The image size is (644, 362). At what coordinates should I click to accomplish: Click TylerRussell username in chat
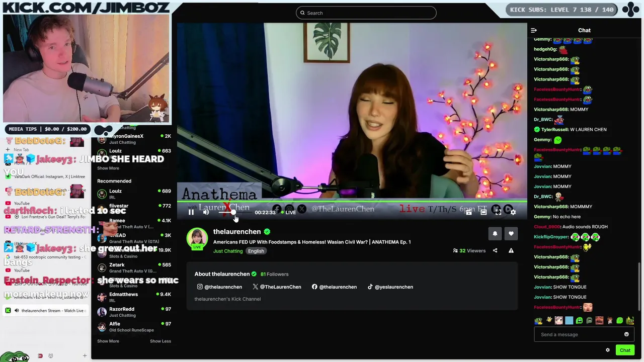(554, 129)
